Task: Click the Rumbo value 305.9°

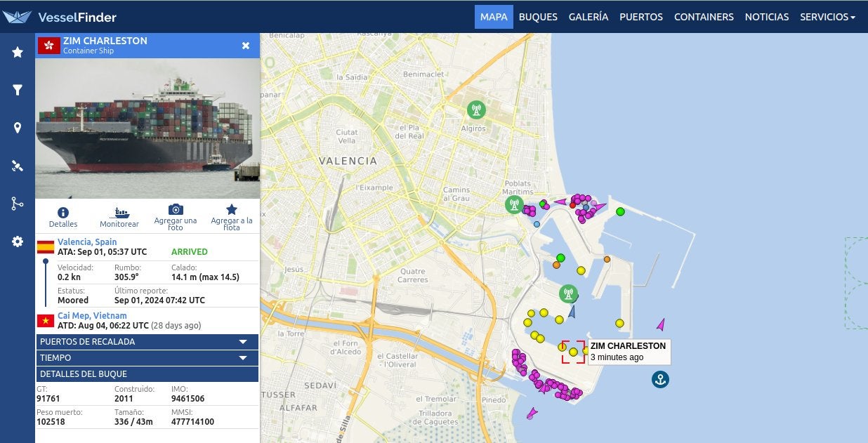Action: (x=126, y=277)
